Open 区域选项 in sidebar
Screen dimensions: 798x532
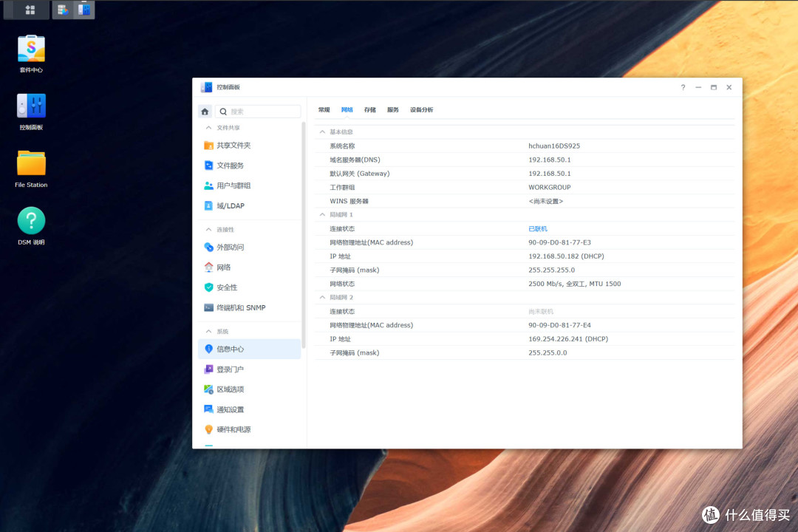pyautogui.click(x=250, y=389)
